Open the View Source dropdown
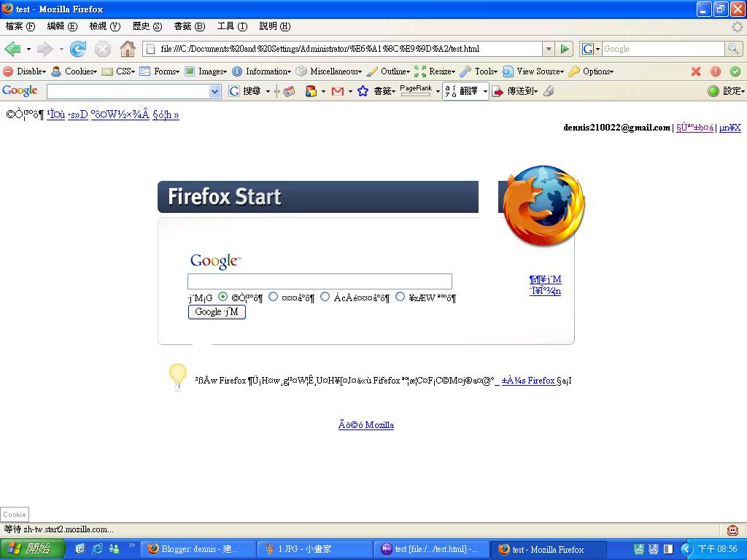Screen dimensions: 747x560 point(533,71)
